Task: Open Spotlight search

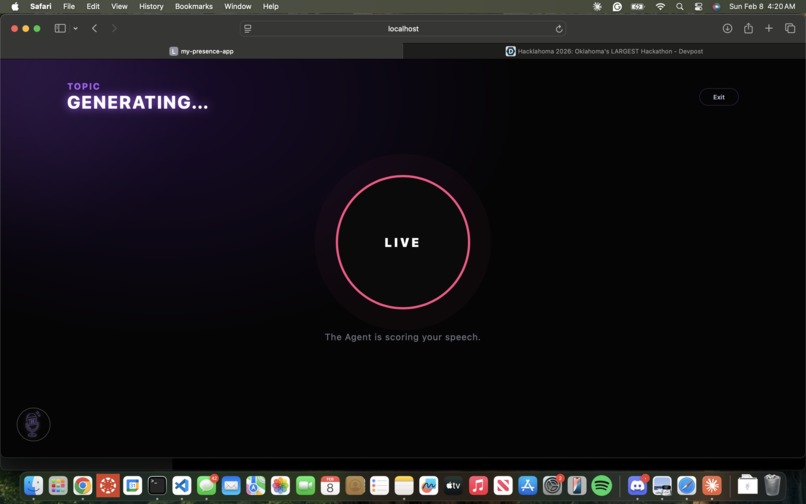Action: (680, 6)
